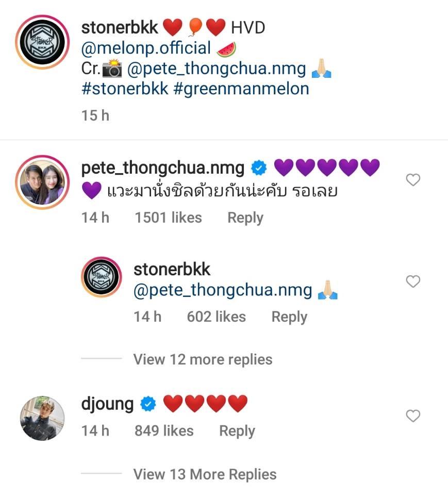Image resolution: width=448 pixels, height=498 pixels.
Task: Open djoung's profile avatar
Action: pos(42,418)
